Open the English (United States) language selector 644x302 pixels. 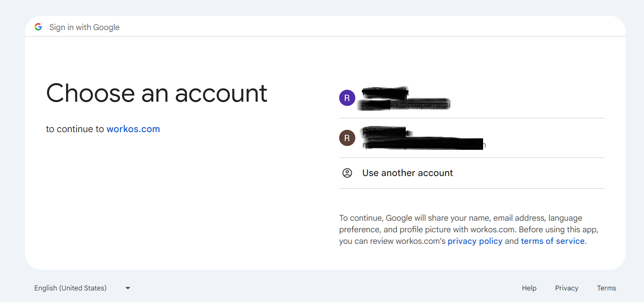(70, 288)
